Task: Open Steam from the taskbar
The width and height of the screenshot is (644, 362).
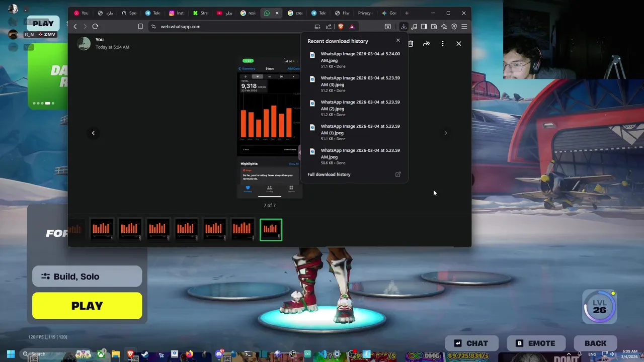Action: [x=145, y=354]
